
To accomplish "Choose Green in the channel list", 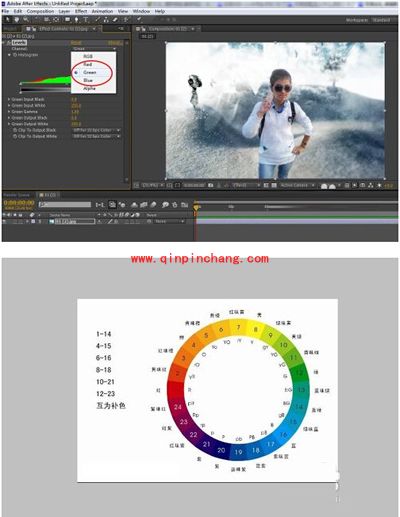I will (x=89, y=72).
